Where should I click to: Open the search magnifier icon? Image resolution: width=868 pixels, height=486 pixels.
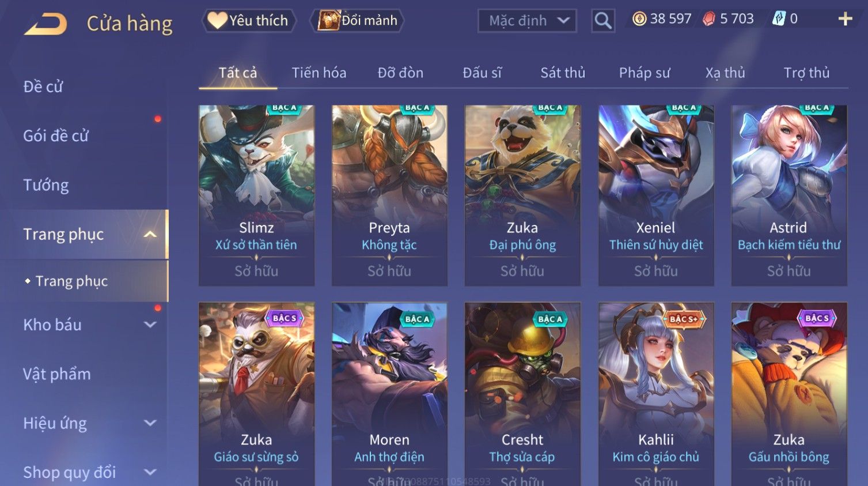[603, 21]
